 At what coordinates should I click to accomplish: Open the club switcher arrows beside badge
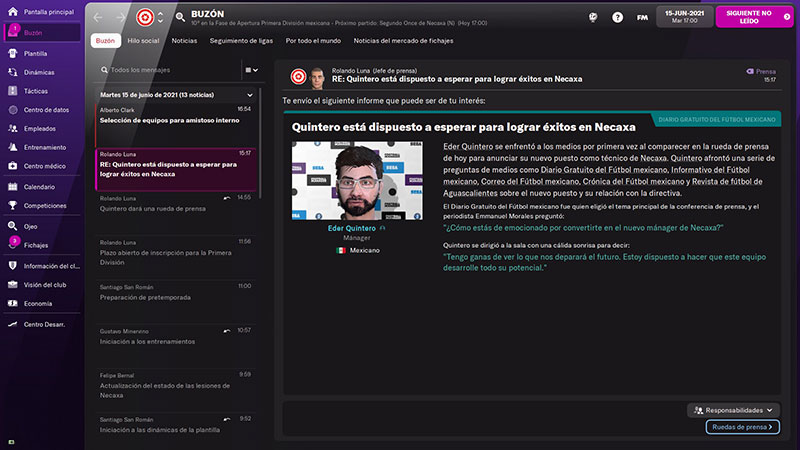160,17
